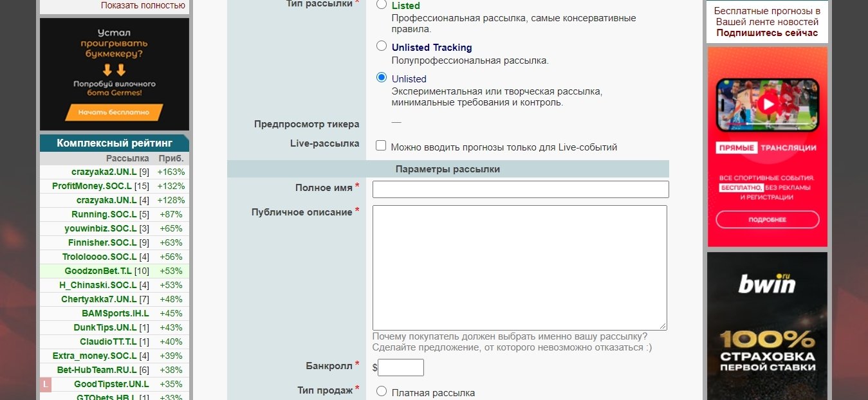Click the Комплексный рейтинг panel header
The image size is (868, 400).
click(115, 143)
